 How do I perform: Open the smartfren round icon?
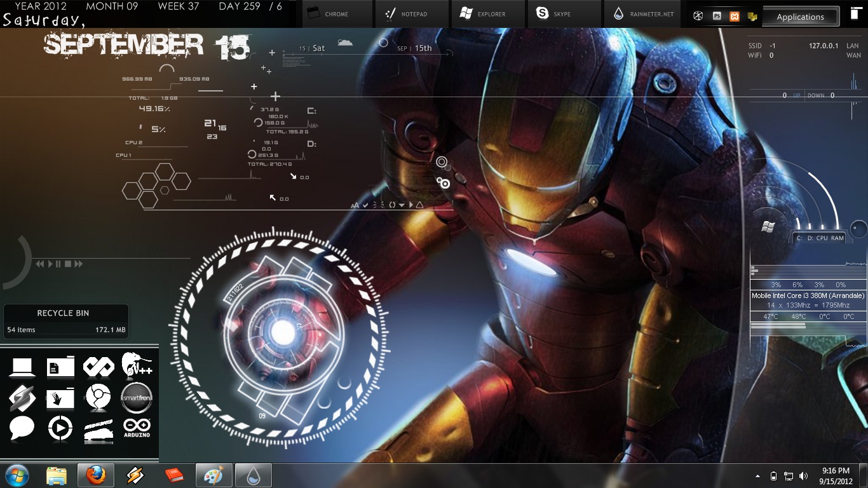(x=137, y=398)
